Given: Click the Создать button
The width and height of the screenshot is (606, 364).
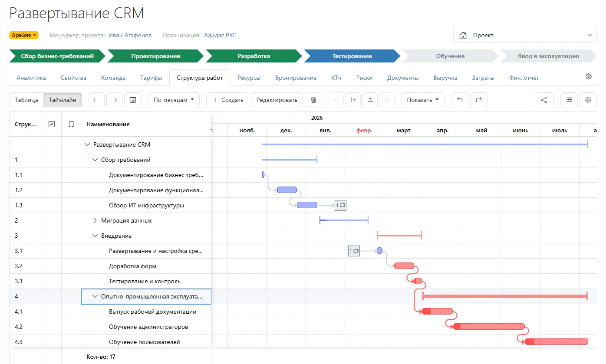Looking at the screenshot, I should click(x=227, y=100).
